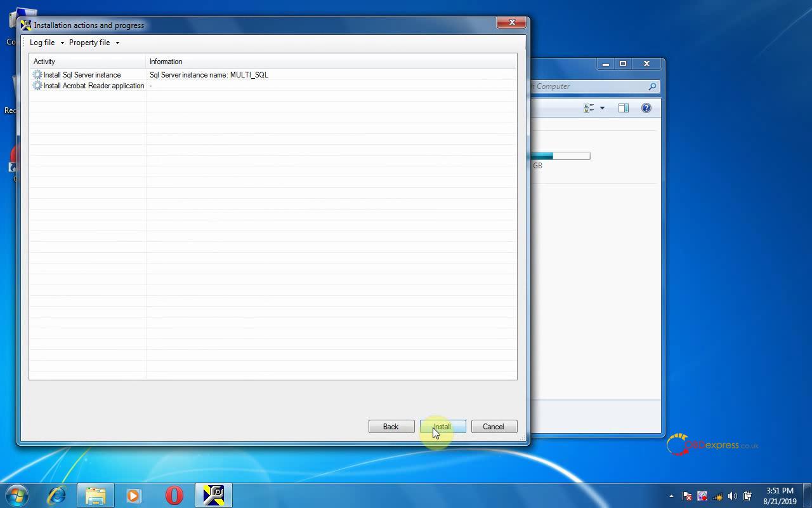Toggle the Explorer preview pane icon
The width and height of the screenshot is (812, 508).
623,108
